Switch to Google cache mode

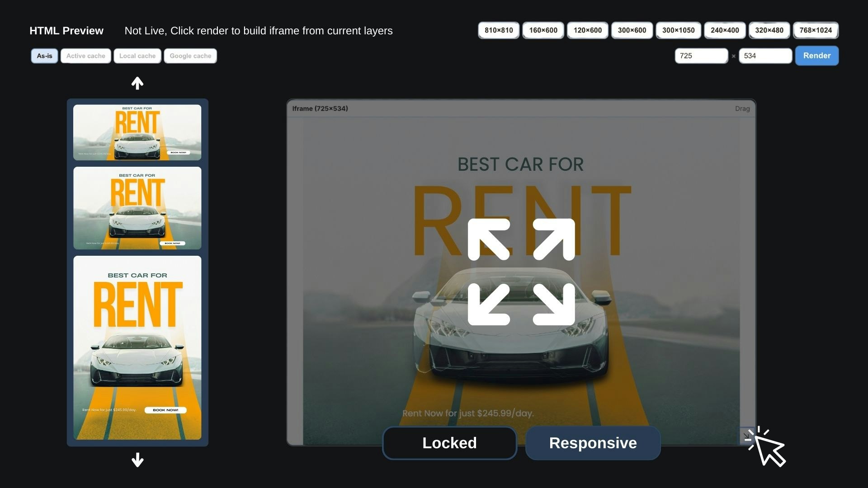pyautogui.click(x=190, y=56)
